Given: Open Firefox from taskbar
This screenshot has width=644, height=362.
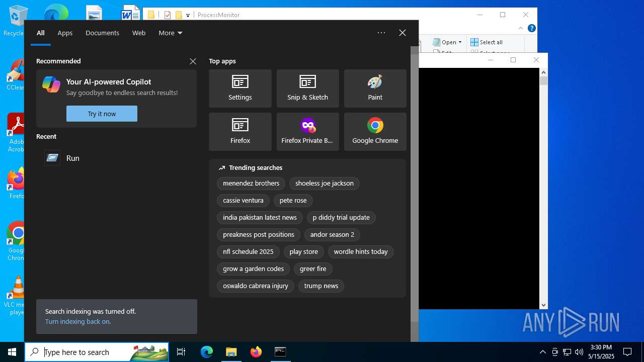Looking at the screenshot, I should point(256,352).
